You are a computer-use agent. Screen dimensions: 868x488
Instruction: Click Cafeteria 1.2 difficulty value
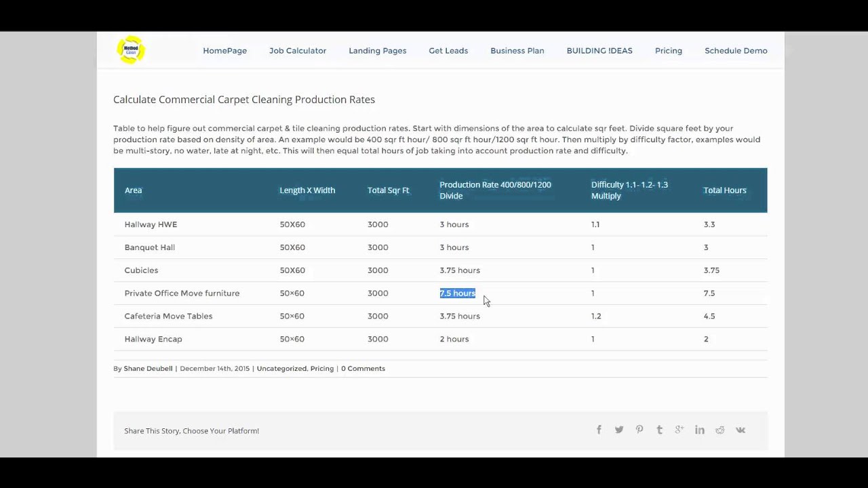[x=596, y=317]
